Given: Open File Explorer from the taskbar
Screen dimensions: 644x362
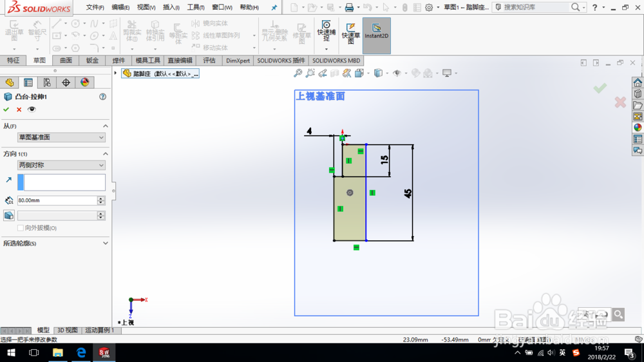Looking at the screenshot, I should 57,352.
